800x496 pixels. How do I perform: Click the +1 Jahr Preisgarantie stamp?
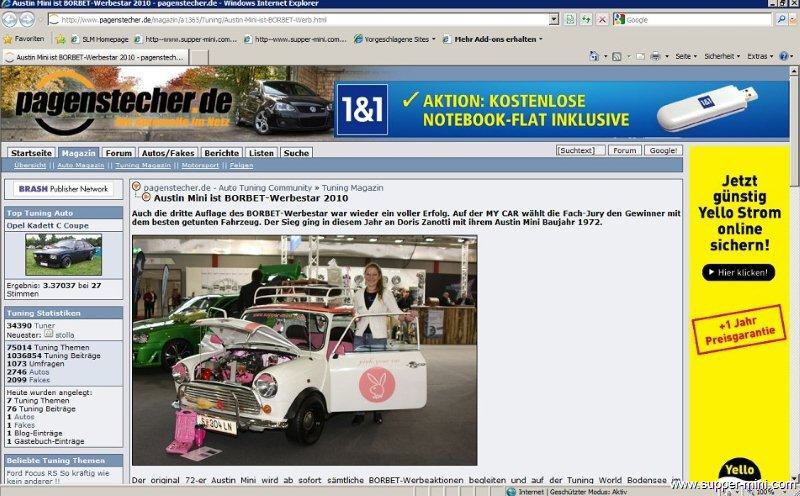pos(739,330)
